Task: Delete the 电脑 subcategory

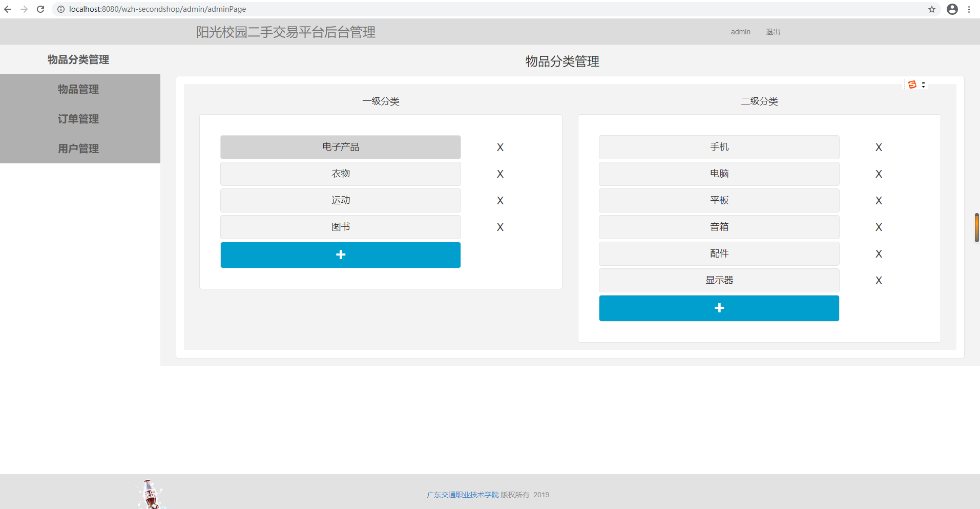Action: click(879, 174)
